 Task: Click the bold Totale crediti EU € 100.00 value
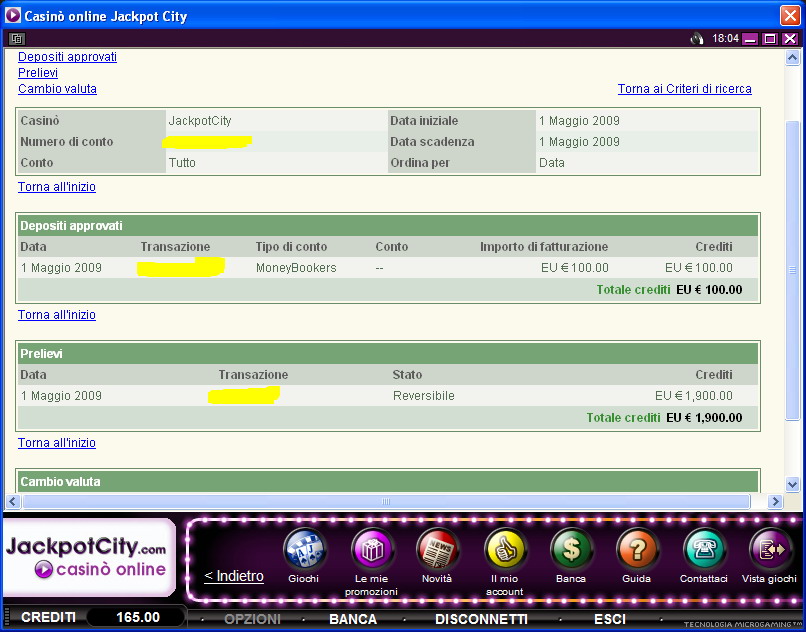pyautogui.click(x=709, y=290)
